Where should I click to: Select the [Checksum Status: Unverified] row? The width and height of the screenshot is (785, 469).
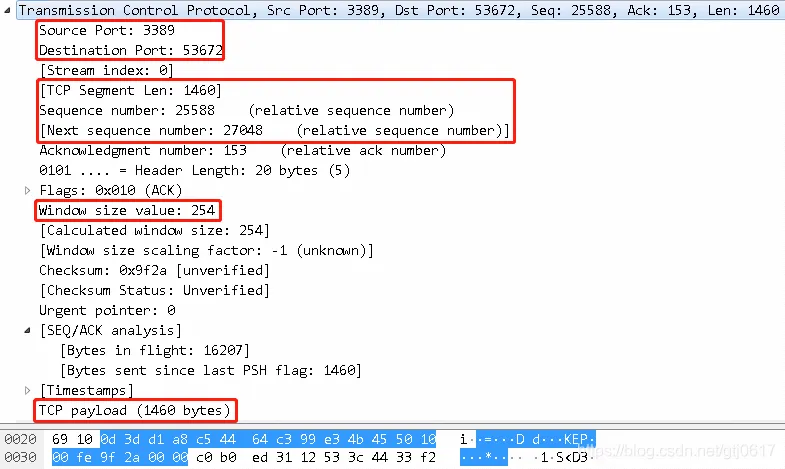point(155,290)
